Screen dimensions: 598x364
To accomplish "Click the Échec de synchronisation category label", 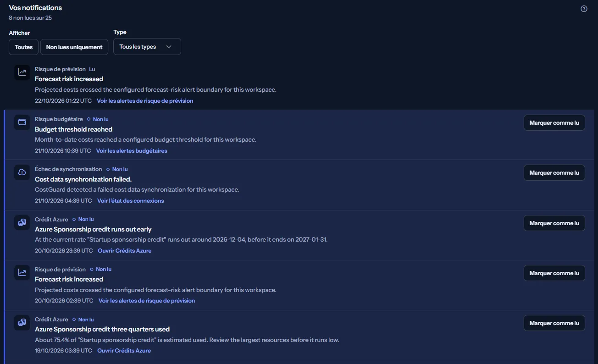I will [x=68, y=169].
